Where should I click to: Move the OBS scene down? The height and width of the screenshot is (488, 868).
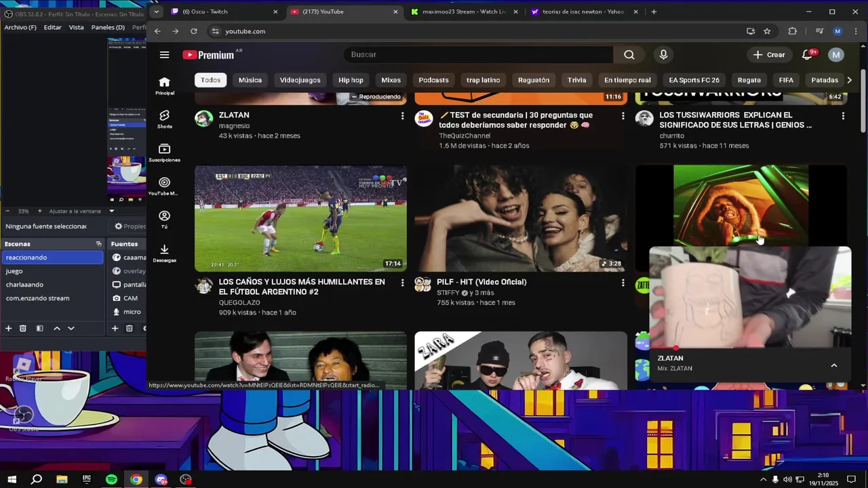[71, 329]
